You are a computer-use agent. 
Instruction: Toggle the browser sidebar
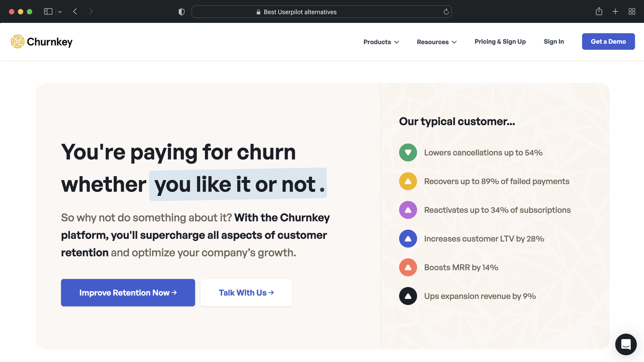coord(48,11)
